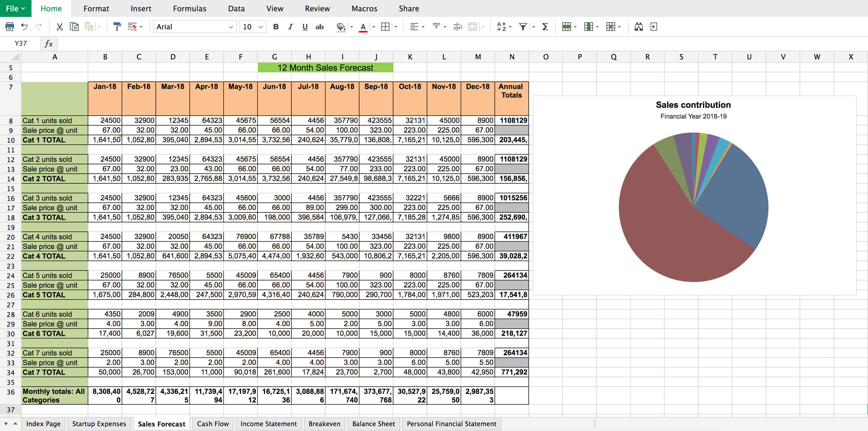Open the Arial font name dropdown
The width and height of the screenshot is (868, 431).
[x=231, y=27]
